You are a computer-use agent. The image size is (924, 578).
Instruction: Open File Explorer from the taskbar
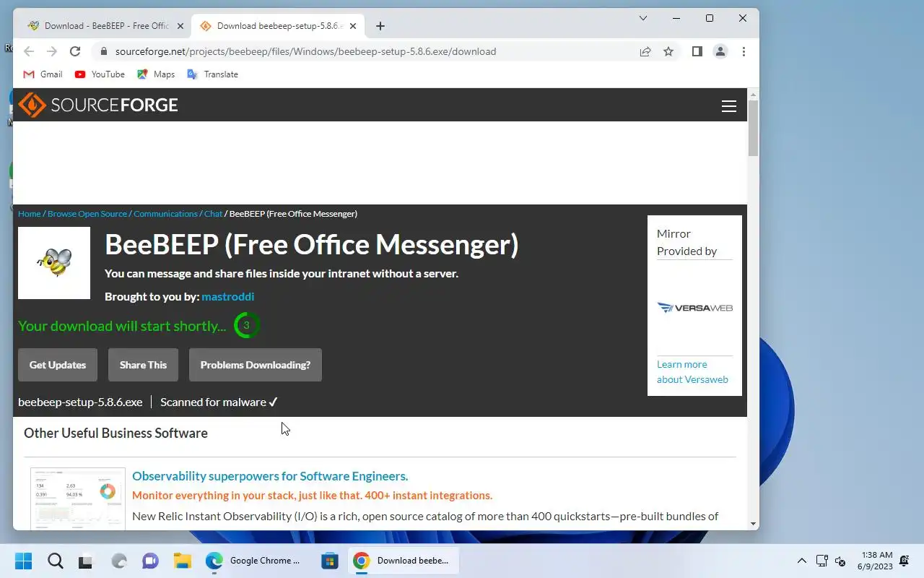tap(182, 561)
